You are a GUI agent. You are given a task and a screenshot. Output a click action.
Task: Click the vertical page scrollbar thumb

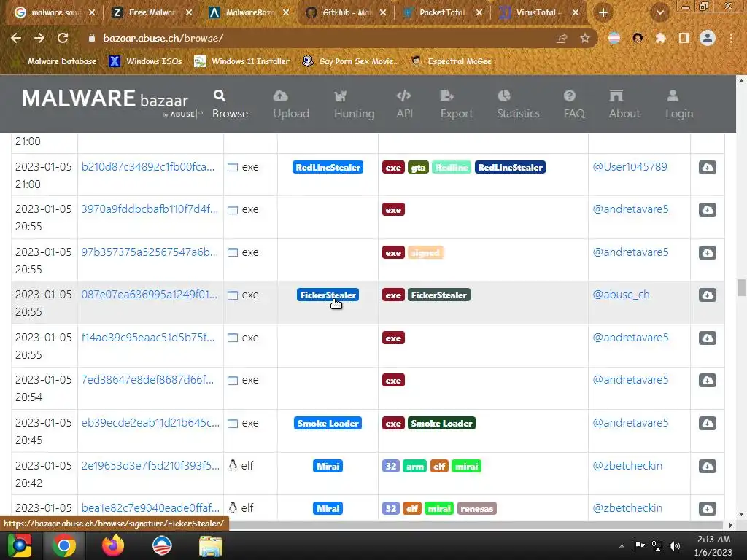point(741,287)
